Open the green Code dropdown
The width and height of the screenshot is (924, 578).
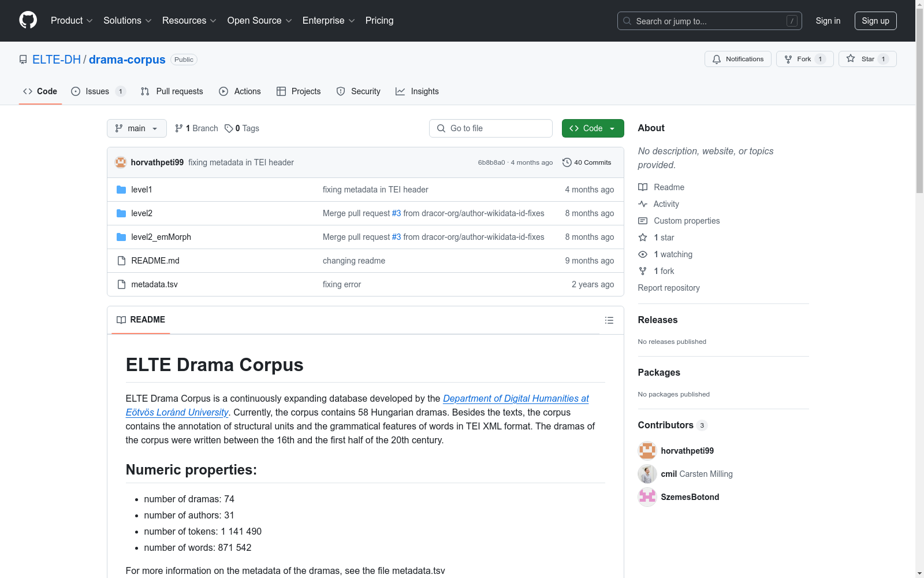[593, 128]
